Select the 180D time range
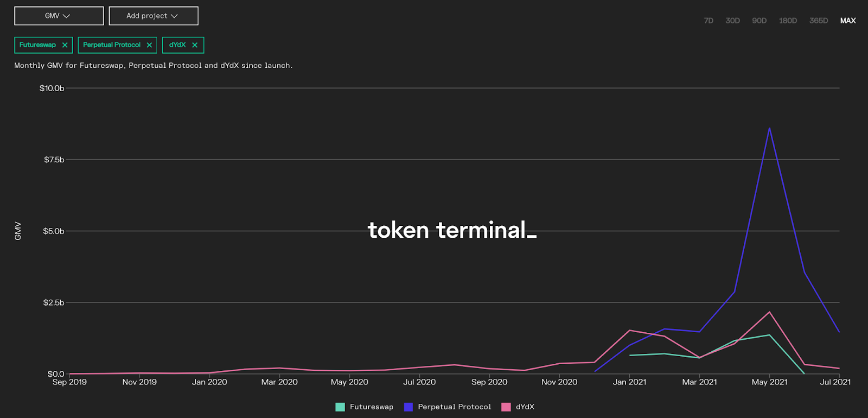The height and width of the screenshot is (418, 868). tap(788, 21)
